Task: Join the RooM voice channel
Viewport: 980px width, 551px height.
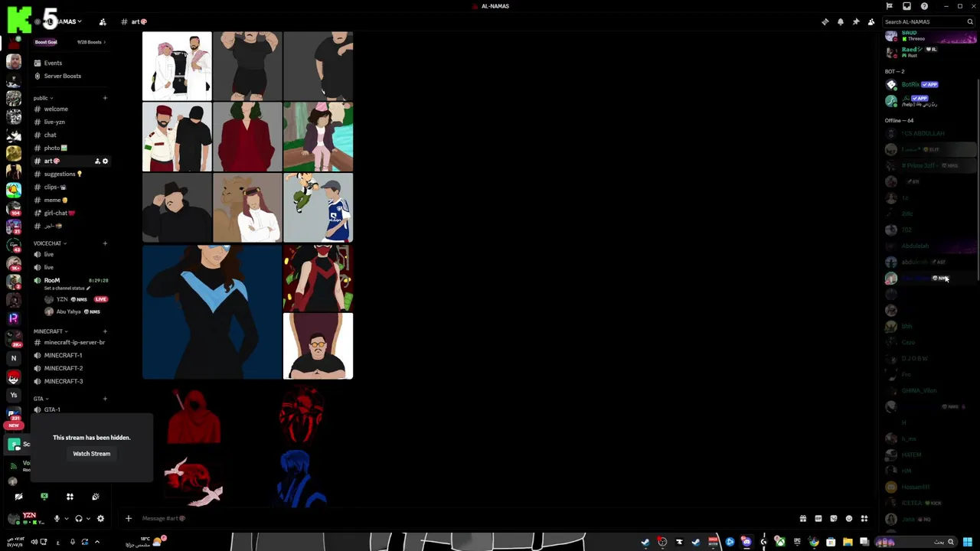Action: (x=70, y=280)
